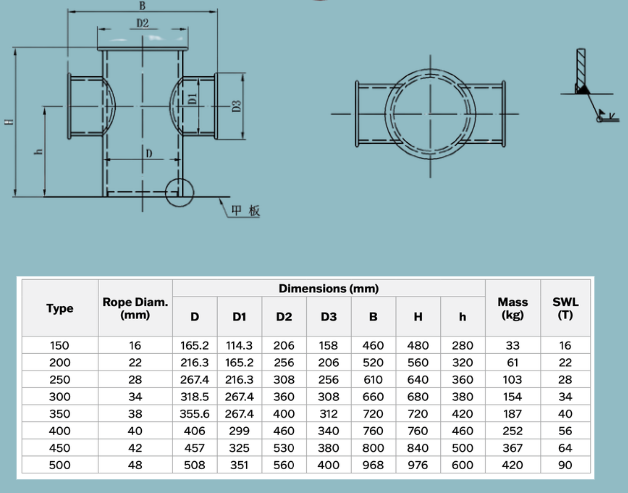Click the Type 150 row cell

click(60, 345)
